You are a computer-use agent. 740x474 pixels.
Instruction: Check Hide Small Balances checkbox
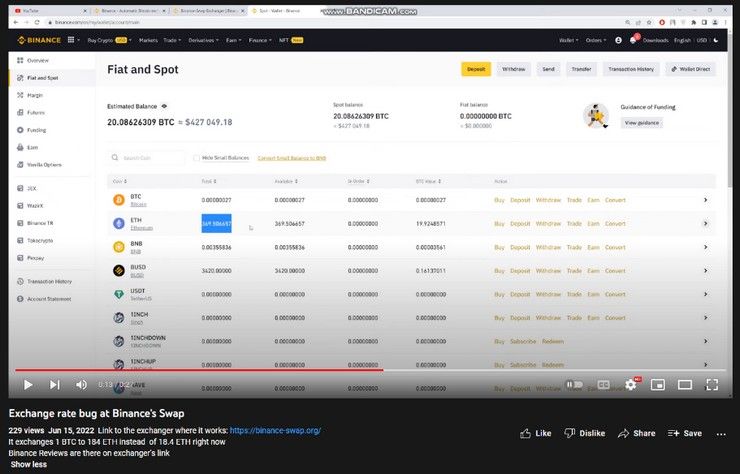196,158
